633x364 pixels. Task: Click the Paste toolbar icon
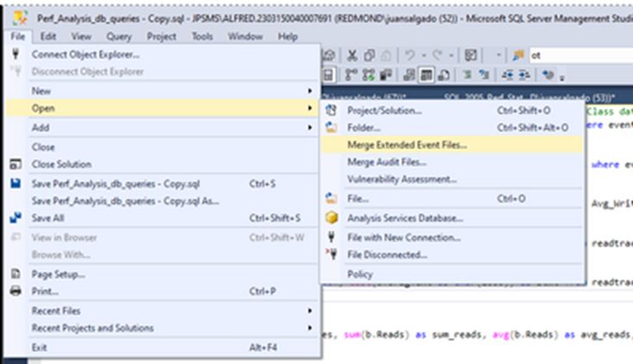386,55
